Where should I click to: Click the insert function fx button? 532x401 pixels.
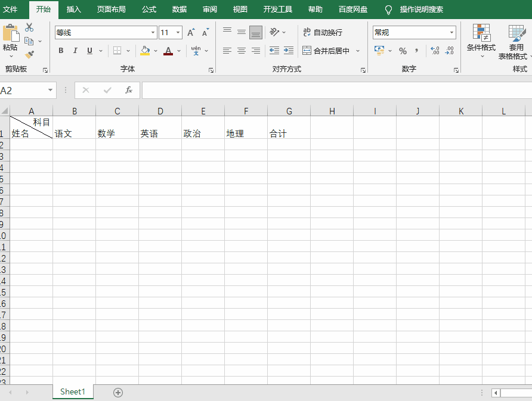[129, 90]
